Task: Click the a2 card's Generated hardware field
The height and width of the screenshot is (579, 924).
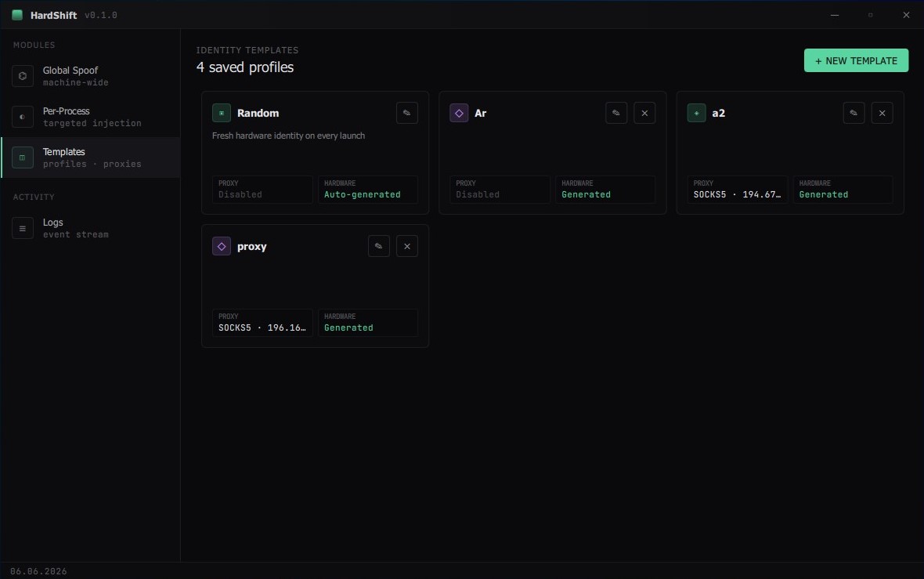Action: [x=843, y=190]
